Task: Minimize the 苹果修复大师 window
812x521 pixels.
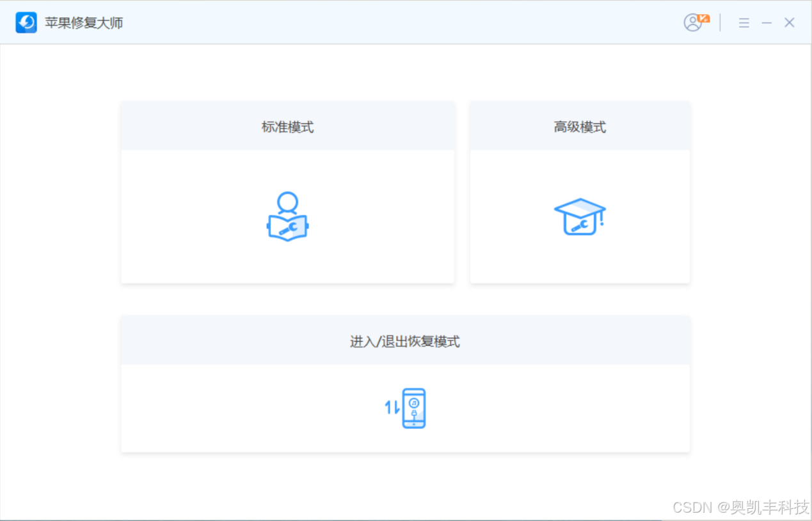Action: [767, 23]
